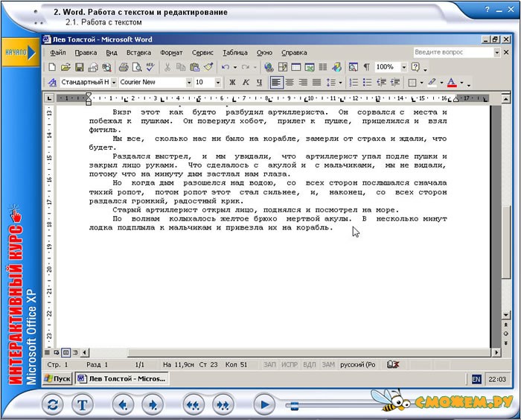Screen dimensions: 521x420
Task: Expand the borders options arrow
Action: pos(422,83)
